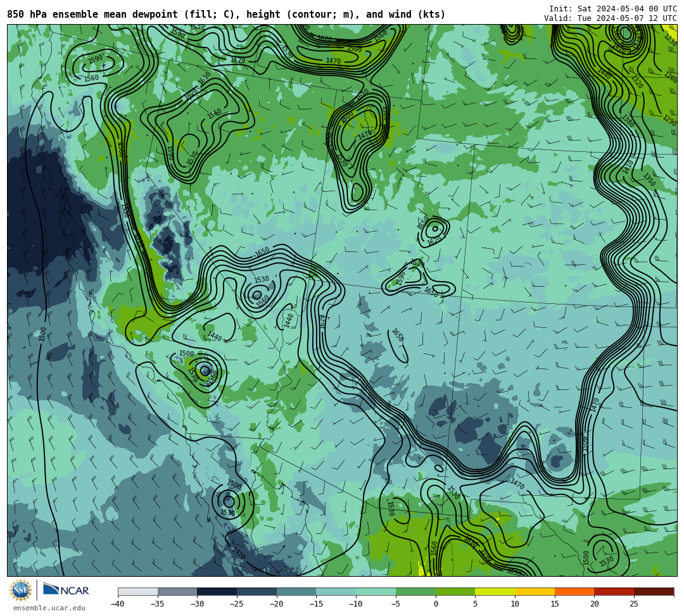This screenshot has height=616, width=684.
Task: Open the ensemble.ucar.edu link text
Action: pos(49,608)
